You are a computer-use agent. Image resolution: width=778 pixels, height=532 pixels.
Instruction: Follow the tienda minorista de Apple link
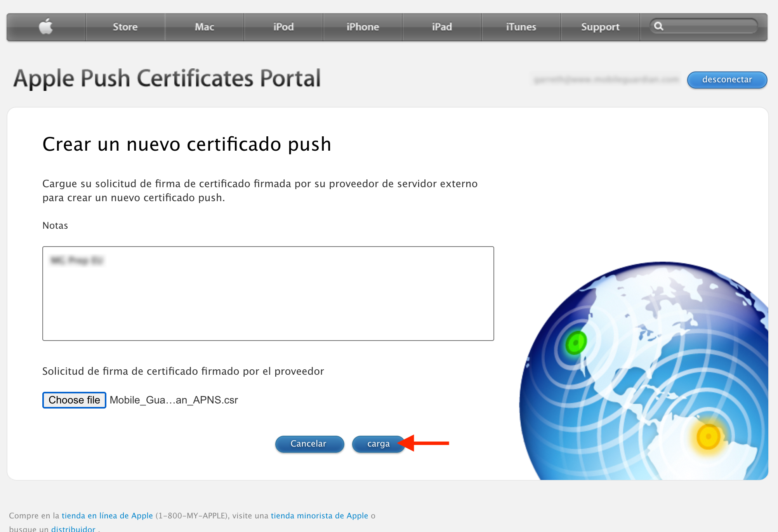[x=319, y=516]
